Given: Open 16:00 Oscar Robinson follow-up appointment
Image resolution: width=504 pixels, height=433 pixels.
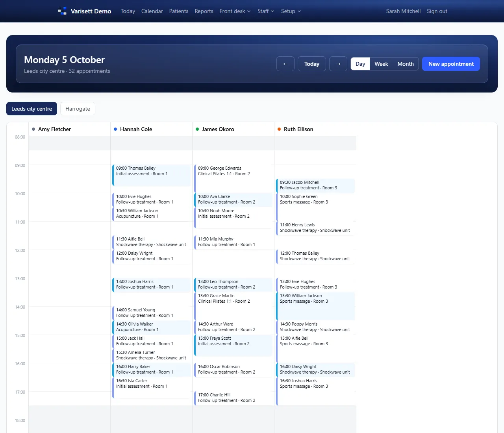Looking at the screenshot, I should [233, 370].
